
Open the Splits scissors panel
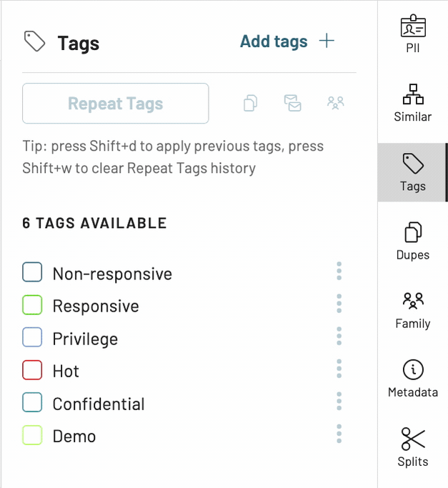[x=413, y=447]
